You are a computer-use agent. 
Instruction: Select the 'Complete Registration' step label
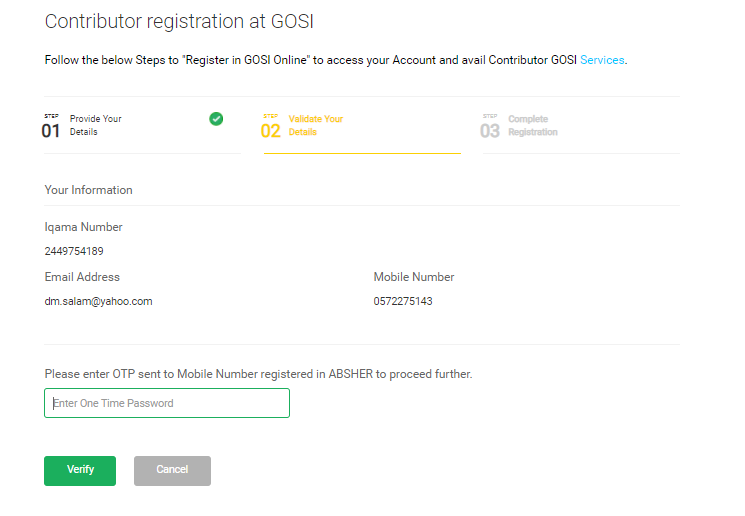pos(532,125)
